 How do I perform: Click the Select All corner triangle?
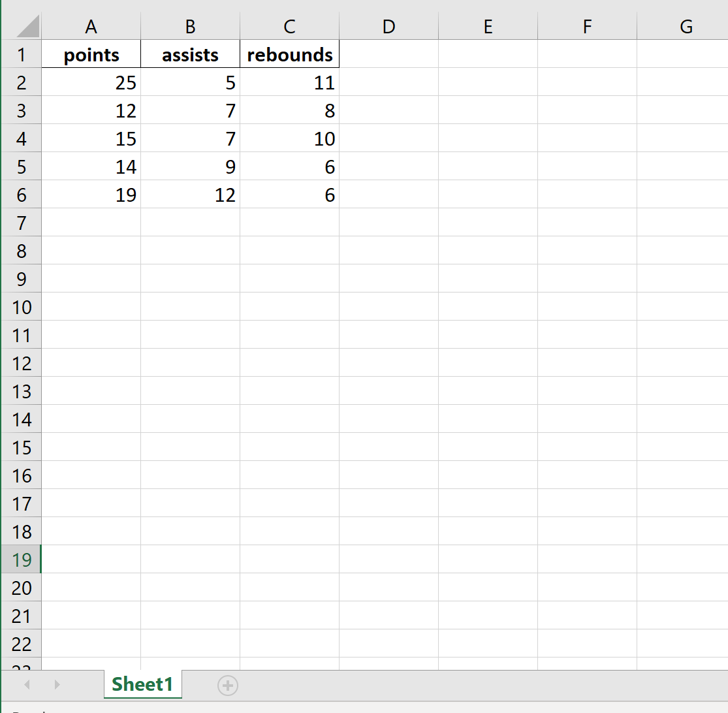pos(28,26)
